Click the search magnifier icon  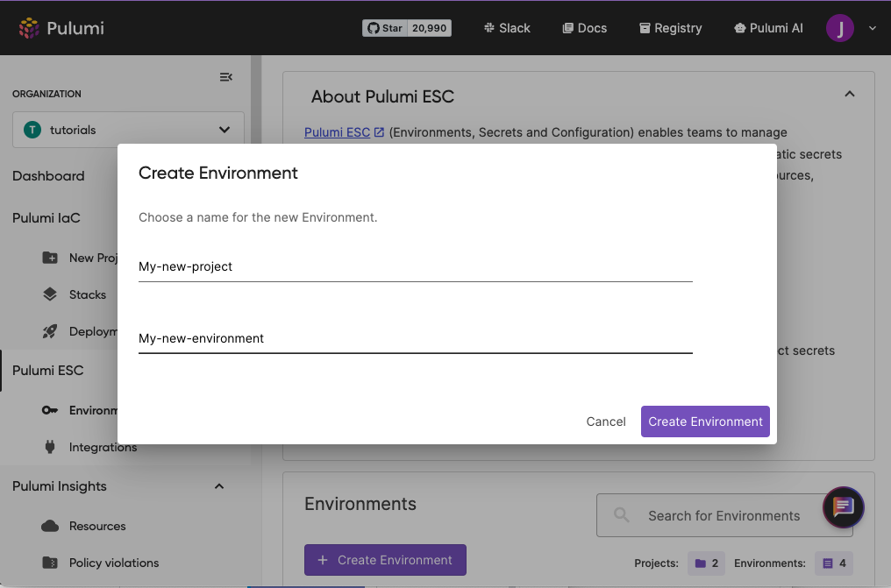(x=622, y=515)
